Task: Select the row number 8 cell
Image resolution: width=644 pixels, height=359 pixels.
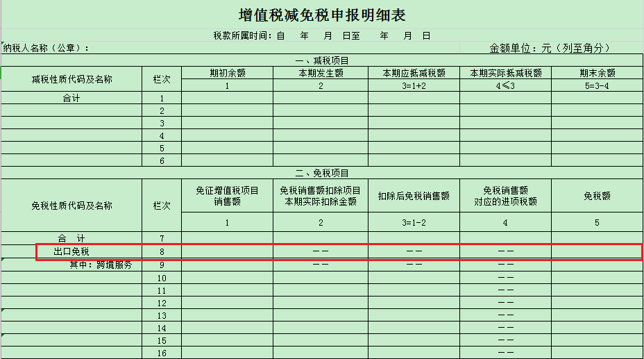Action: (162, 251)
